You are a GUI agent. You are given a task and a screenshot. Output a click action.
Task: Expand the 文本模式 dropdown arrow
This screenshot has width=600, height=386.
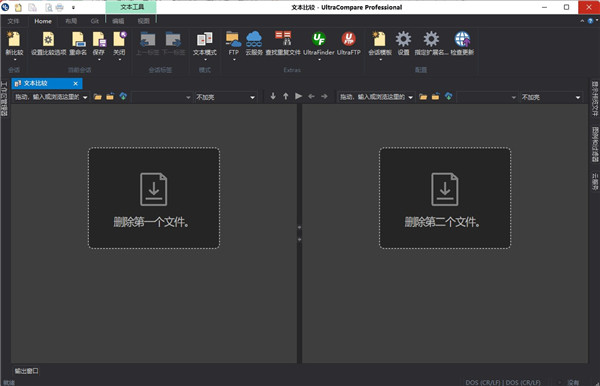205,60
